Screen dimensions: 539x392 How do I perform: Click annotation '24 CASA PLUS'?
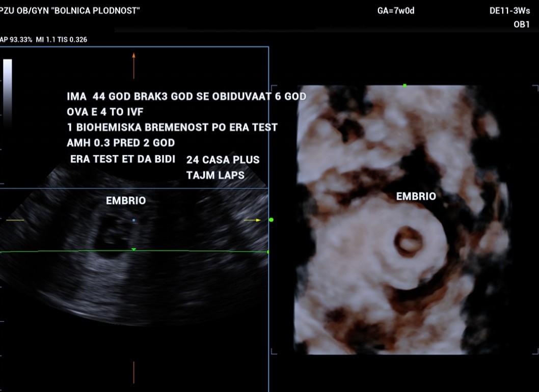223,160
